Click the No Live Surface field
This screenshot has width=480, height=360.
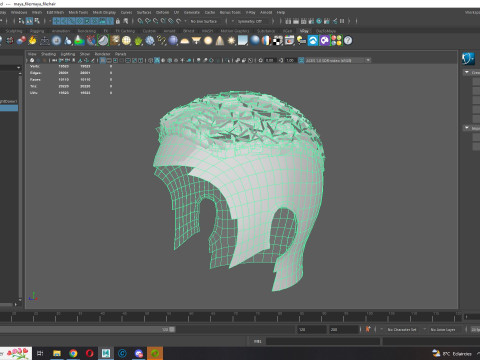tap(204, 21)
